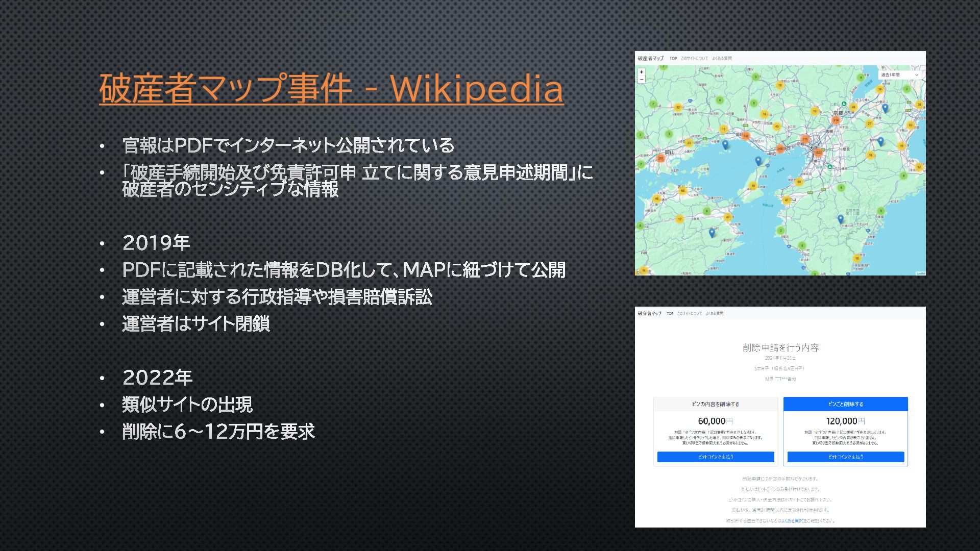
Task: Click the 120,000円 price text
Action: (846, 421)
